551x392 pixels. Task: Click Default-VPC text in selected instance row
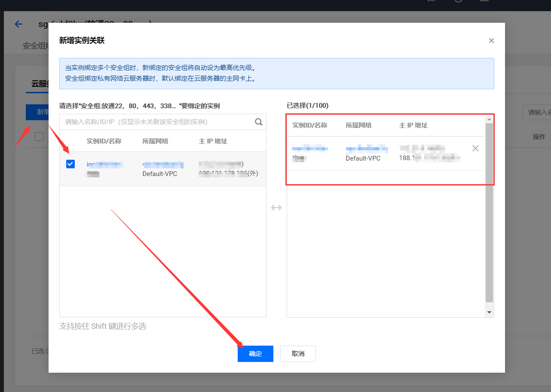tap(363, 158)
